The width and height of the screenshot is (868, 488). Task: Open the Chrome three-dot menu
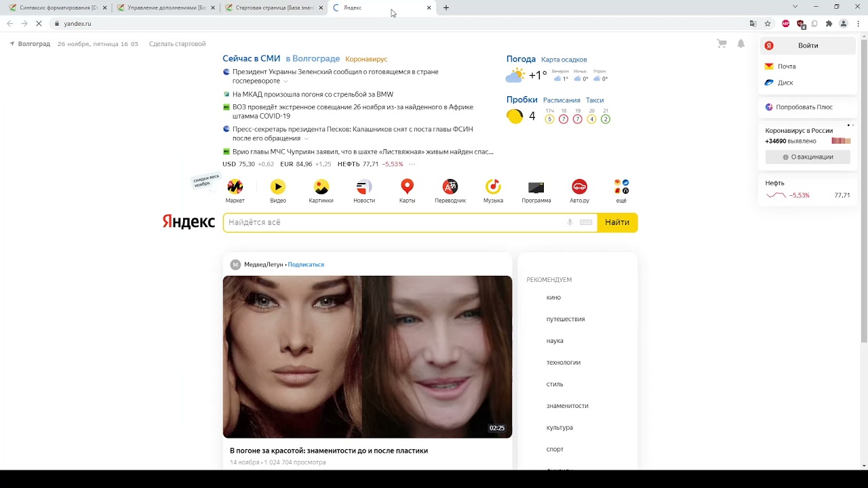tap(858, 23)
